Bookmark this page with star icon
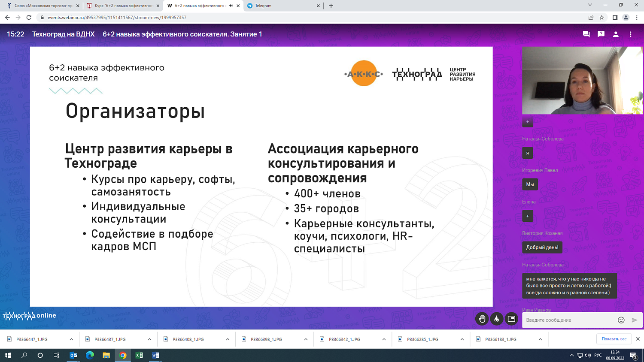Screen dimensions: 644x362 coord(602,18)
